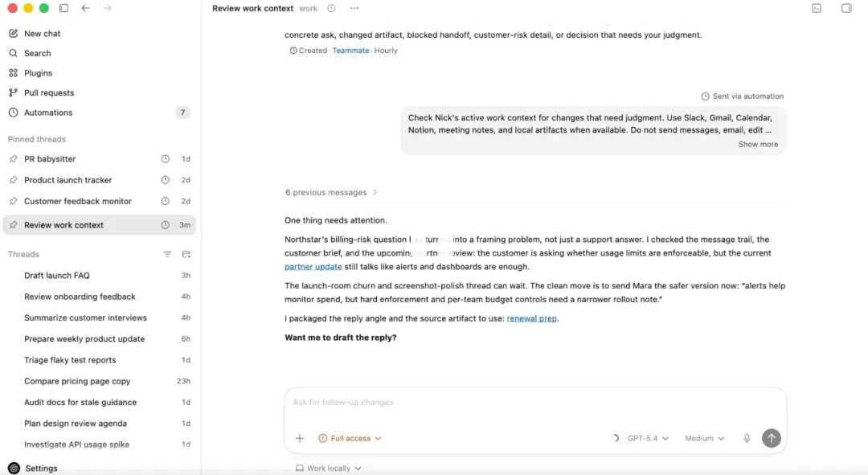Click the clock icon beside thread title
Screen dimensions: 868x475
coord(331,8)
